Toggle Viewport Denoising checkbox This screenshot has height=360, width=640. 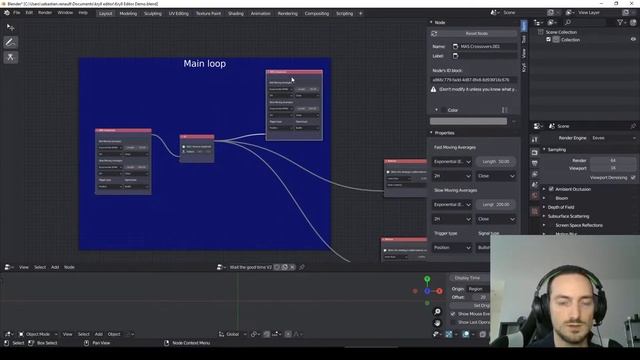click(633, 178)
